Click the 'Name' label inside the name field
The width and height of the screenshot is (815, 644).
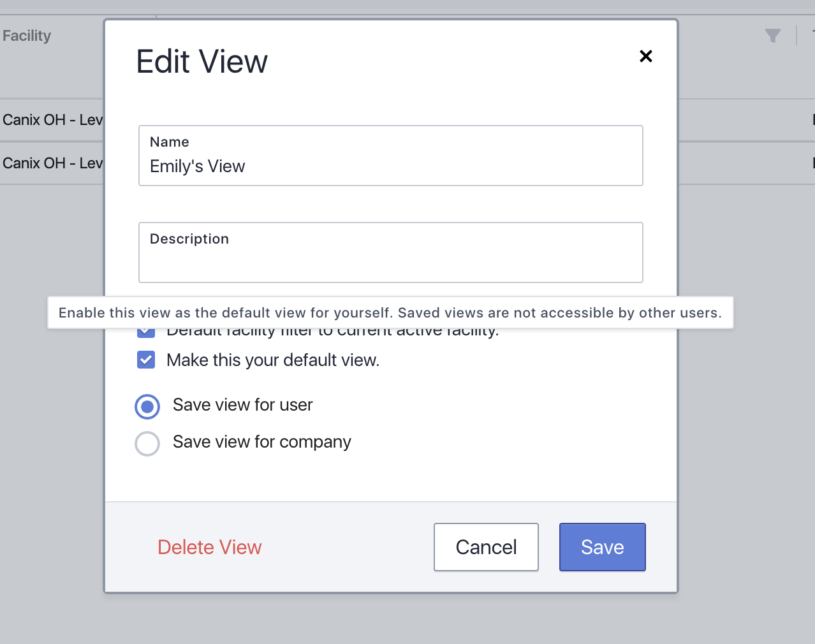click(170, 142)
